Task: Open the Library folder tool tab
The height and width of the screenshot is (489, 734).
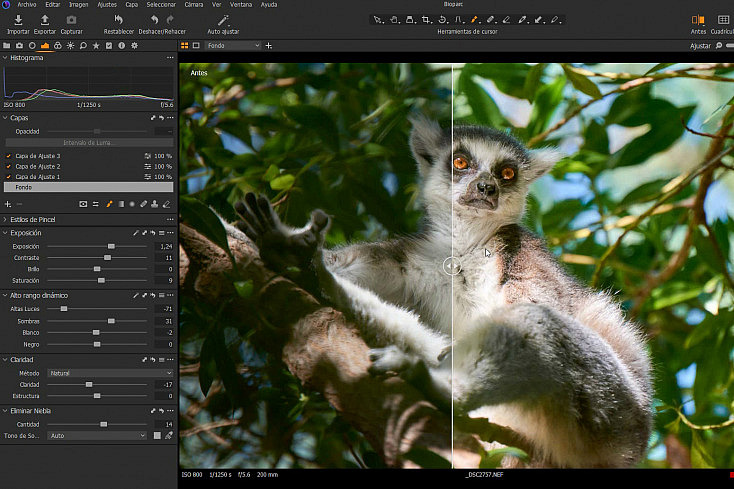Action: tap(7, 45)
